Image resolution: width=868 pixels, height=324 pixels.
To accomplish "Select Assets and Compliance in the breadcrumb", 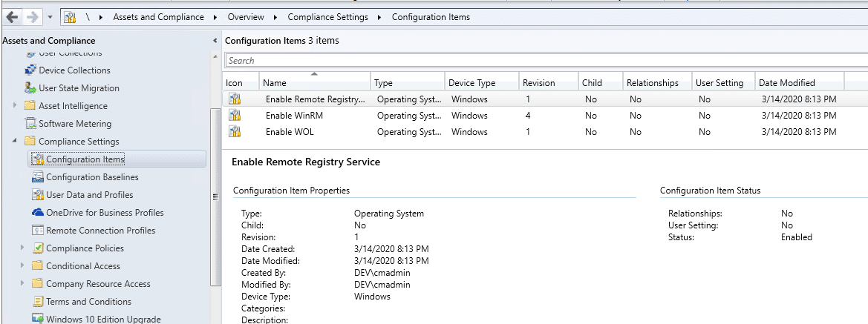I will (158, 17).
